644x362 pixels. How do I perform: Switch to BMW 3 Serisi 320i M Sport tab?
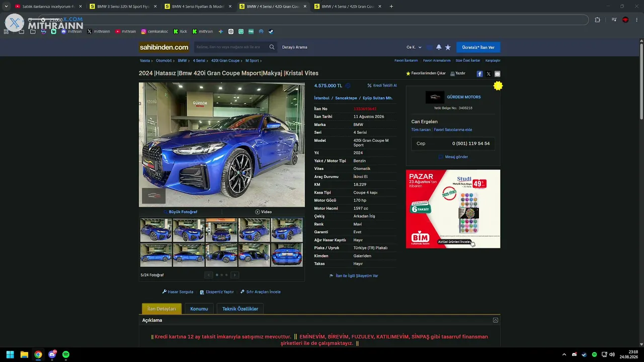[123, 7]
